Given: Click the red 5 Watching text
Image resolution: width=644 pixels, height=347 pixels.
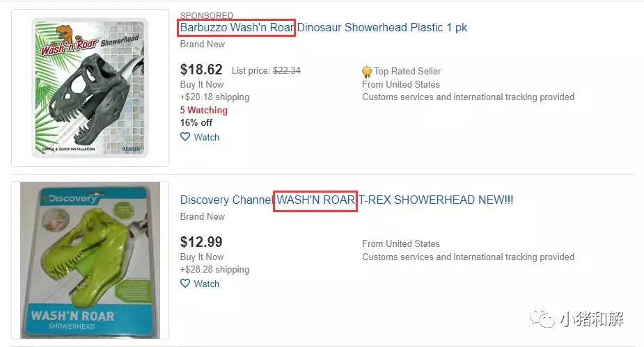Looking at the screenshot, I should coord(203,110).
